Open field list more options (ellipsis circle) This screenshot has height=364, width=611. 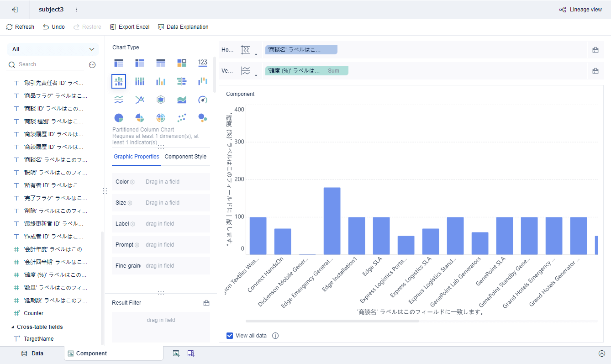tap(92, 65)
